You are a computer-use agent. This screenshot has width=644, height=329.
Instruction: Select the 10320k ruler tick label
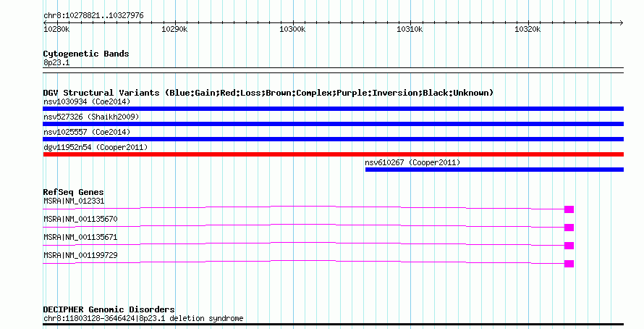[528, 29]
